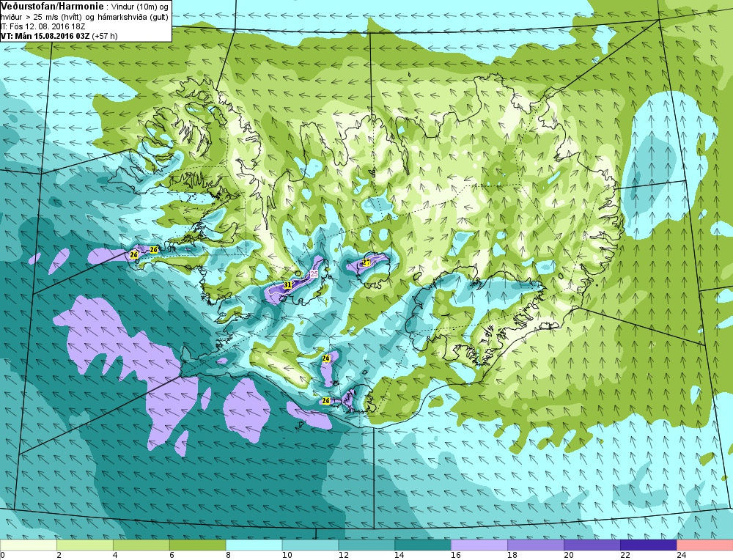The height and width of the screenshot is (560, 733).
Task: Click the light teal 10–12 legend swatch
Action: 310,545
